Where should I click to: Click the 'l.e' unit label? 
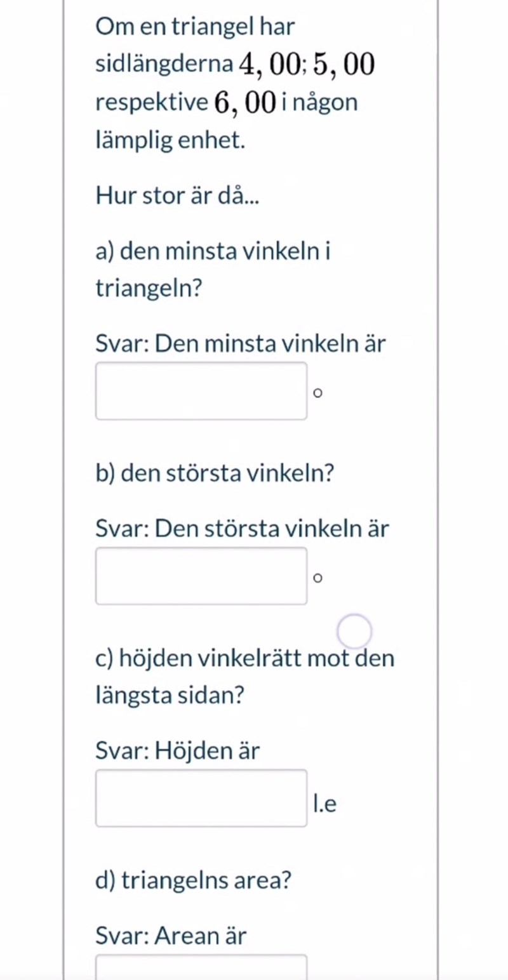coord(324,804)
